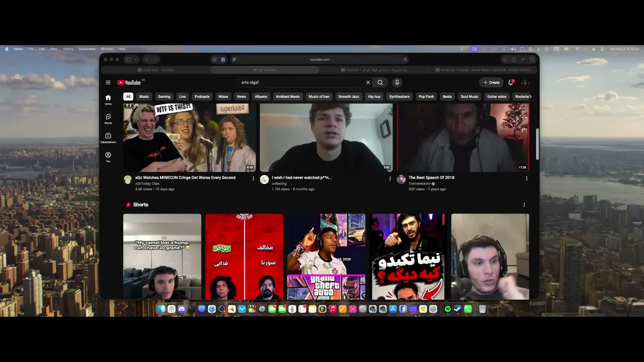
Task: Open the You page in the sidebar
Action: click(108, 157)
